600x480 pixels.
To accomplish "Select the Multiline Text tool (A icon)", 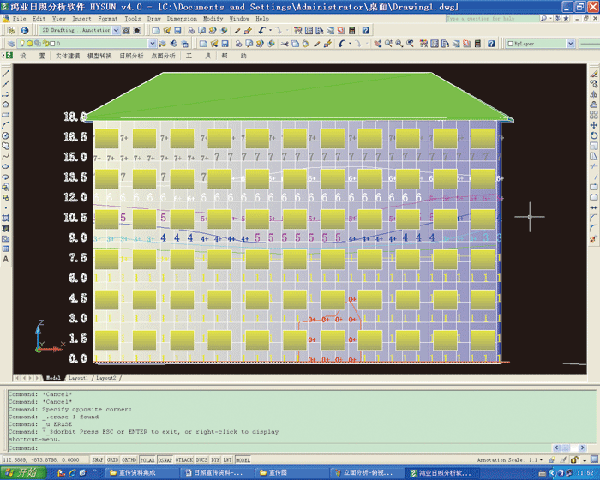I will (5, 258).
